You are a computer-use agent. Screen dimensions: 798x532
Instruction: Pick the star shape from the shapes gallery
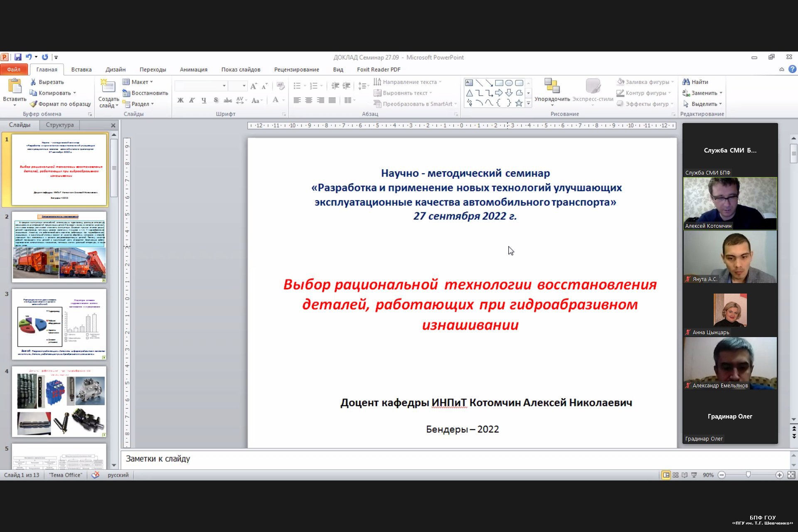coord(519,103)
